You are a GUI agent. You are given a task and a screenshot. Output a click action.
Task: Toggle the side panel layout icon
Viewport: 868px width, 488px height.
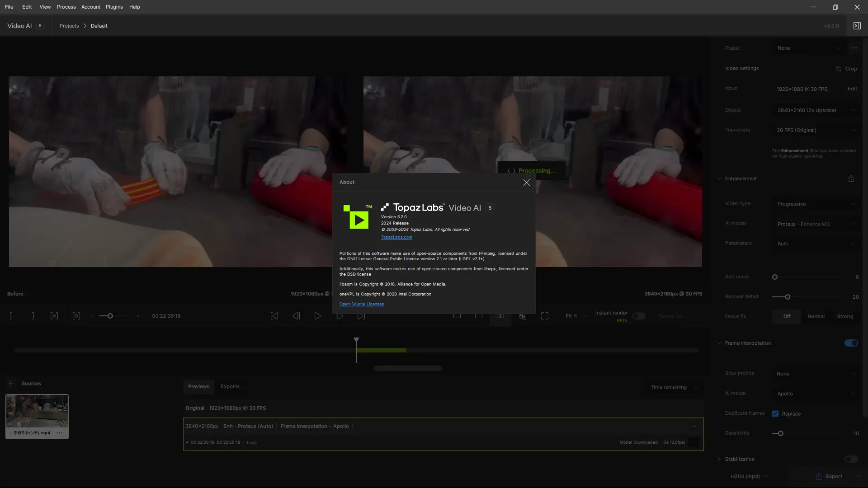(857, 26)
